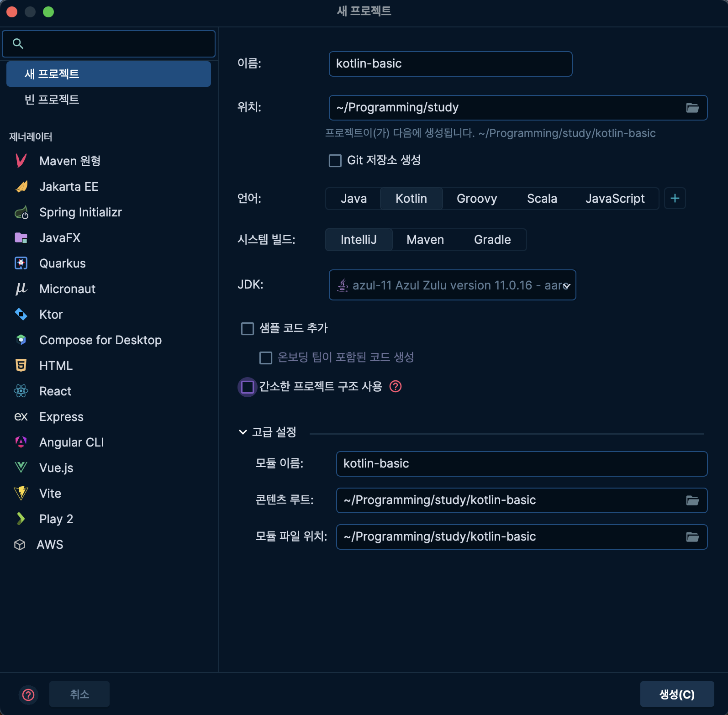Viewport: 728px width, 715px height.
Task: Browse folder for project location
Action: (x=692, y=108)
